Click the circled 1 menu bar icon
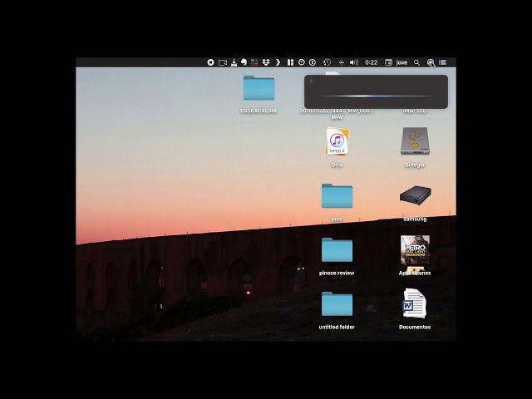Screen dimensions: 532x399 (x=313, y=62)
